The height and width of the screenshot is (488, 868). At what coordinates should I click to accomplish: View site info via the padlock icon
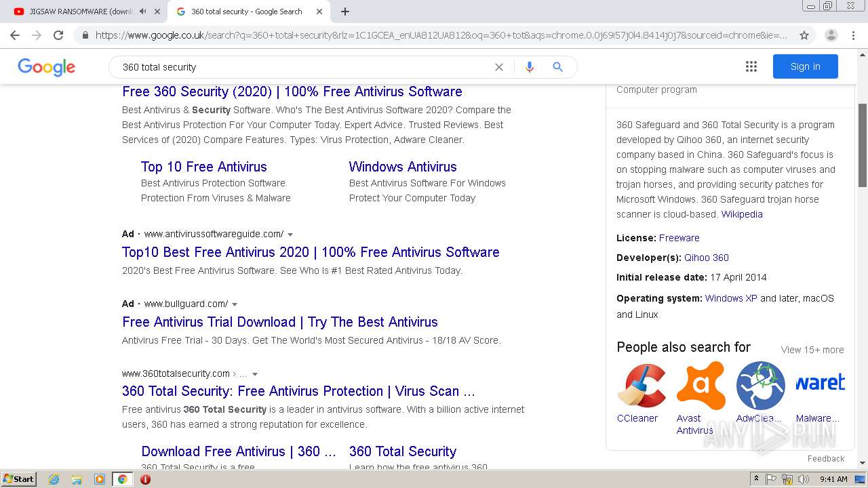coord(85,35)
